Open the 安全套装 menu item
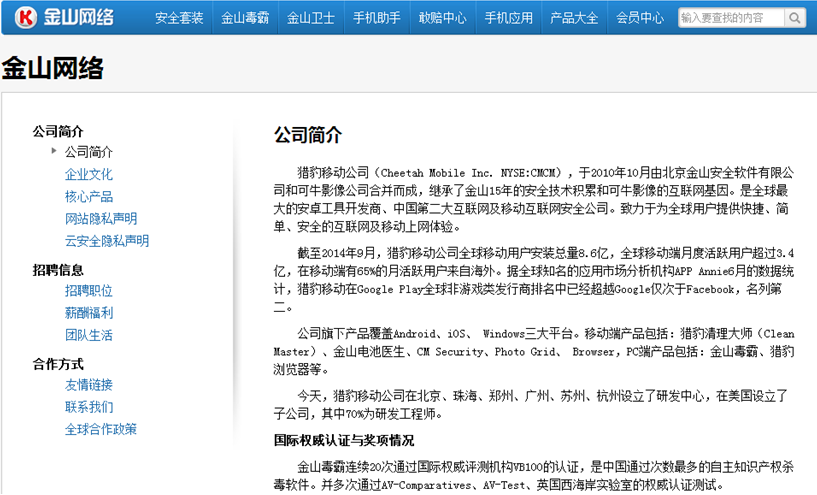The image size is (817, 495). [x=179, y=18]
